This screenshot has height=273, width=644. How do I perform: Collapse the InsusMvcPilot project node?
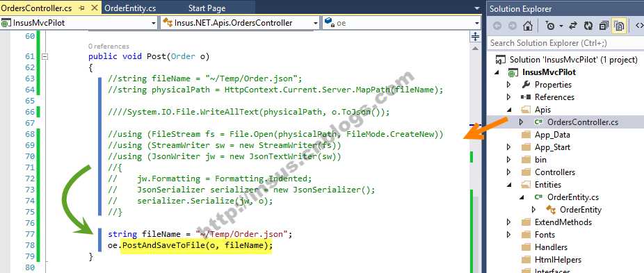click(x=498, y=73)
